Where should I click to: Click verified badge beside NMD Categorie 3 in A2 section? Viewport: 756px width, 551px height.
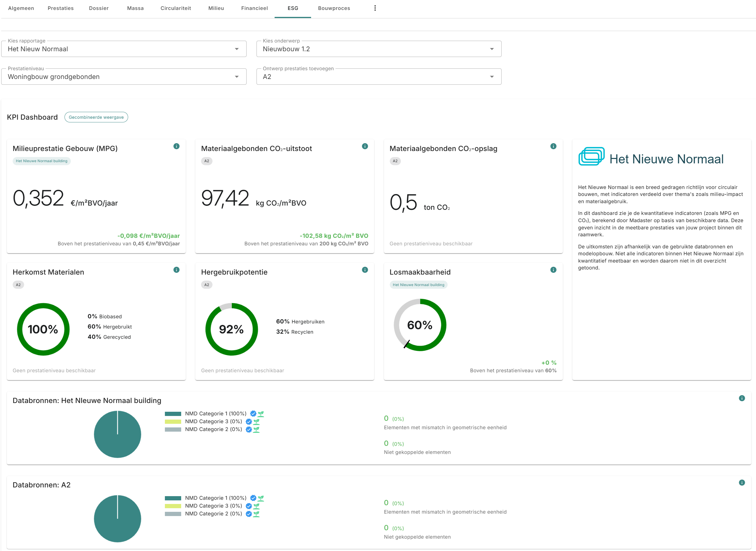click(249, 506)
